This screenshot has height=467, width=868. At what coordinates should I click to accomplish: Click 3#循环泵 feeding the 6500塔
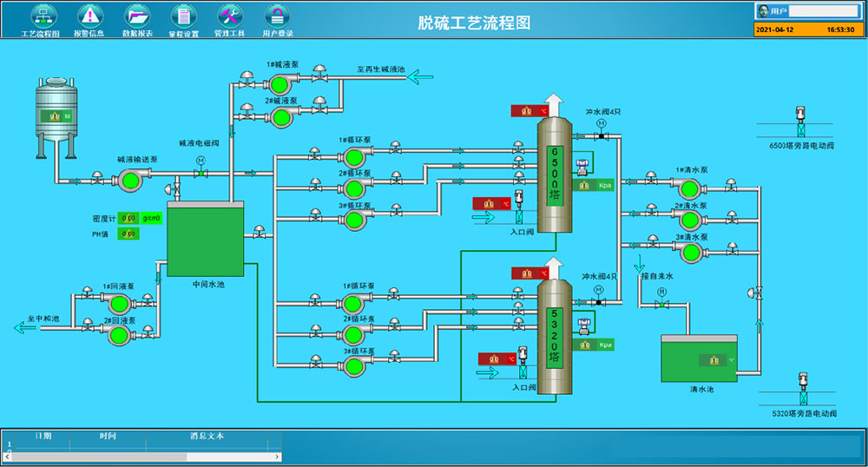tap(354, 220)
